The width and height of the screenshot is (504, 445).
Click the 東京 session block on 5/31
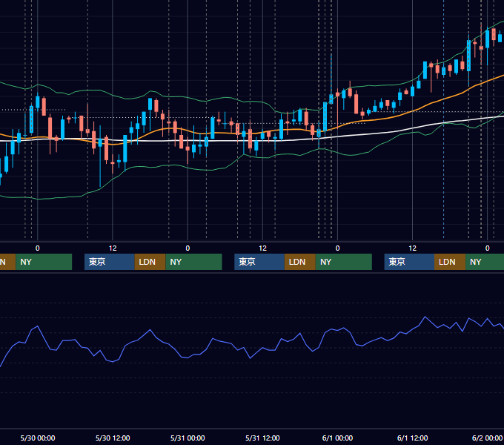tap(259, 262)
